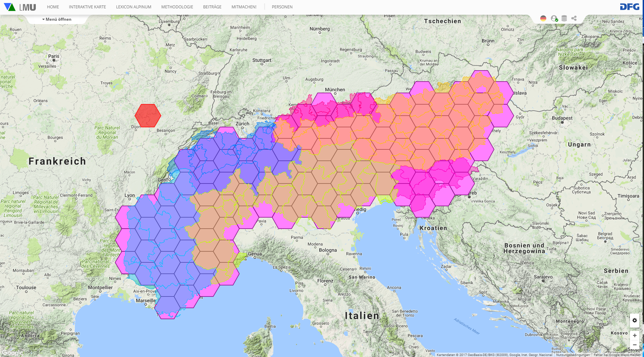Click the DFG logo

629,7
